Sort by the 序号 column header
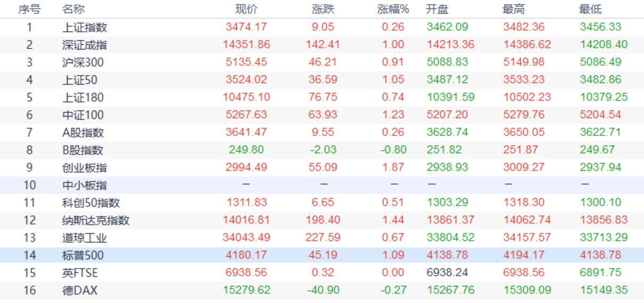 coord(29,10)
